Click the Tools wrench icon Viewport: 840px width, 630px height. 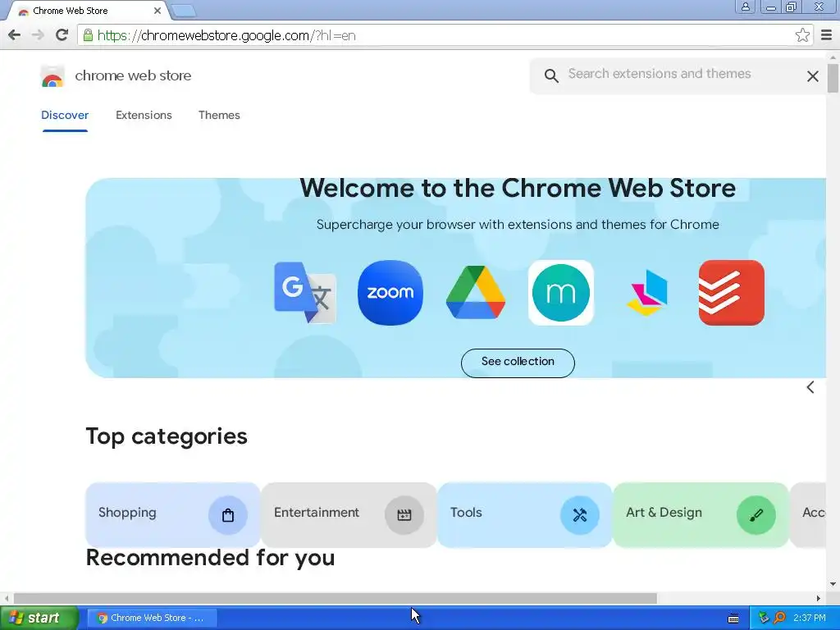tap(580, 515)
